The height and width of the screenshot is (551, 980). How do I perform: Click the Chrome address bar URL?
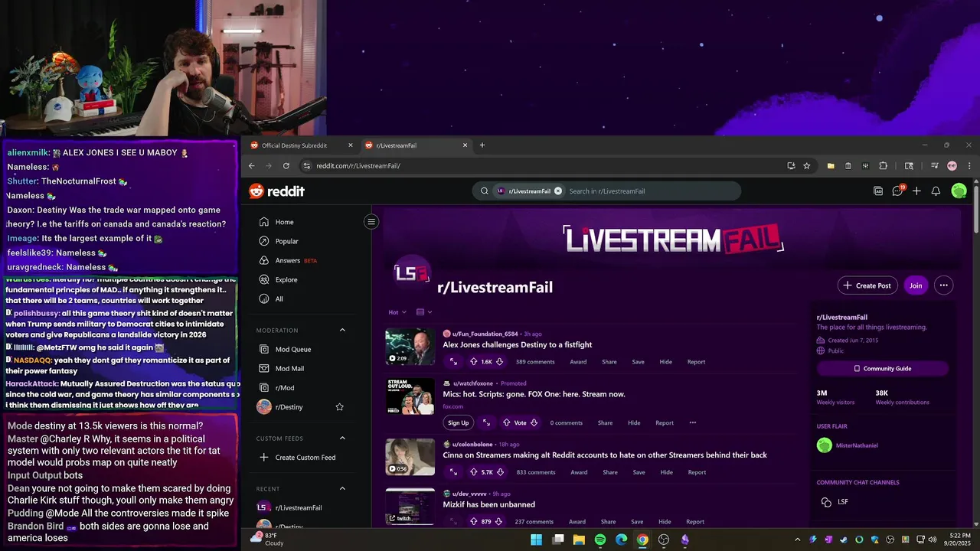pos(358,165)
